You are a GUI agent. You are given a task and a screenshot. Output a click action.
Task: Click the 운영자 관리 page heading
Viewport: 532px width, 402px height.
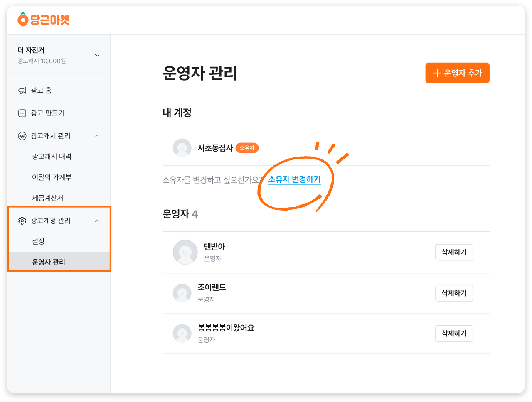[199, 73]
